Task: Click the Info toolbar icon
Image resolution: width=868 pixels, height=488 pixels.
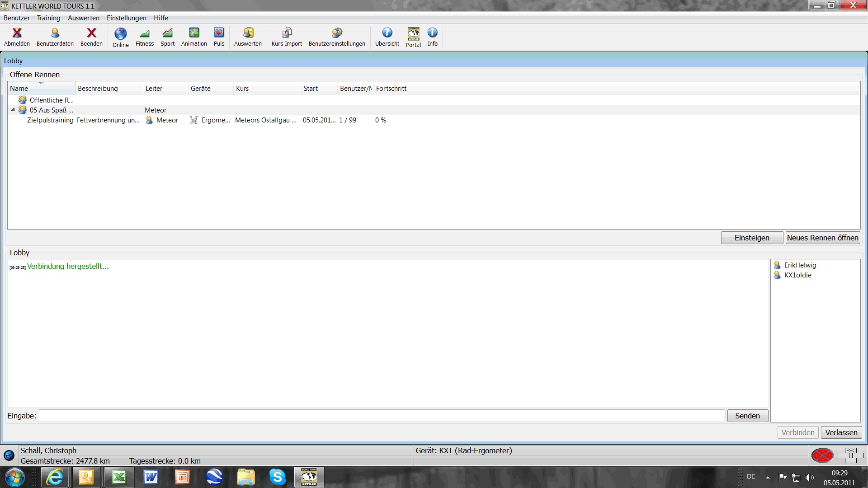Action: (x=433, y=33)
